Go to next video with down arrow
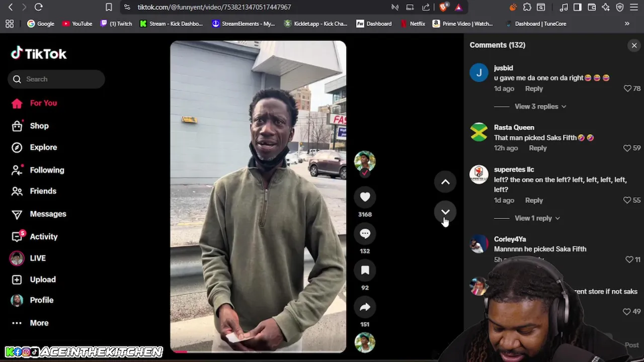Viewport: 644px width, 362px height. coord(445,212)
